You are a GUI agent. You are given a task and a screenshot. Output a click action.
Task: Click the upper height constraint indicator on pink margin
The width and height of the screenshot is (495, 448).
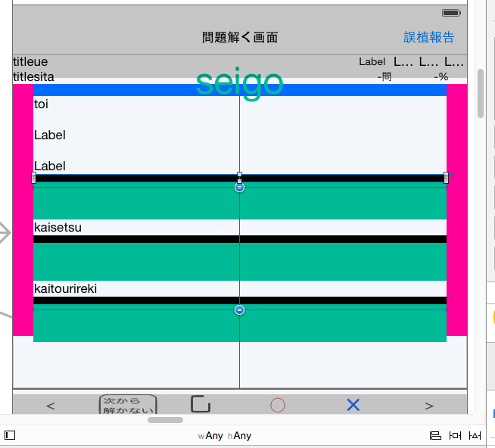click(x=452, y=178)
